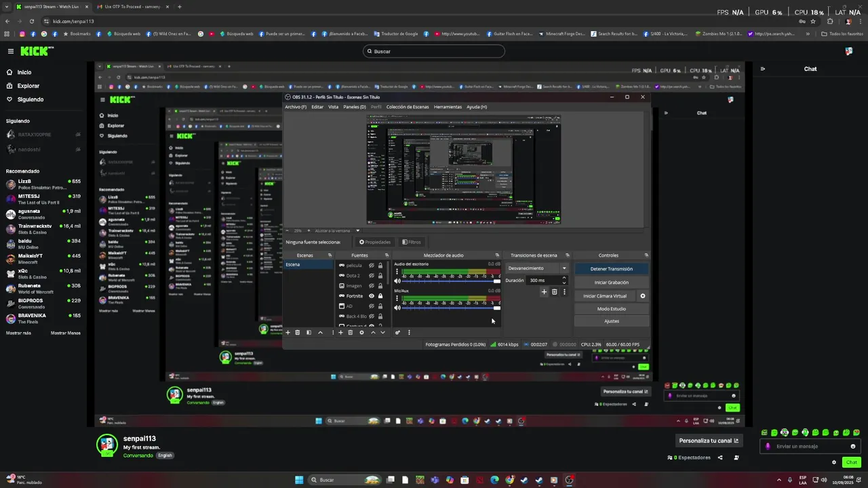Open Archivo menu in OBS

coord(296,106)
